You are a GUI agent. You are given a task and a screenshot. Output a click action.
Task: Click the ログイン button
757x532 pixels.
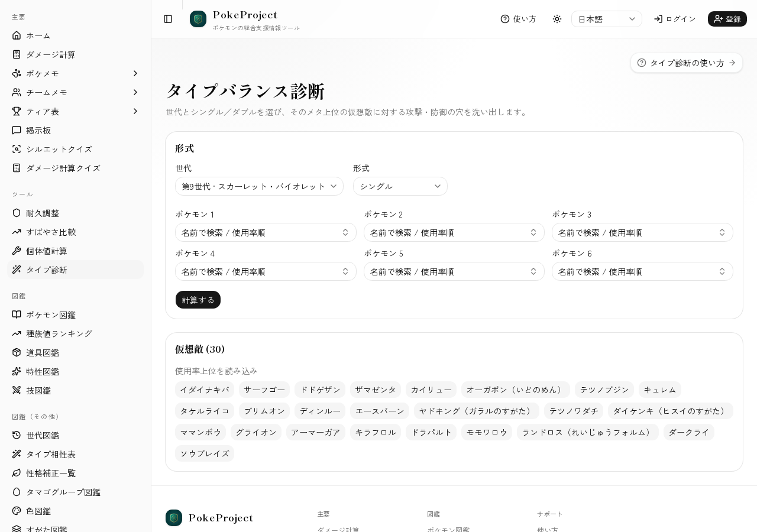(675, 19)
